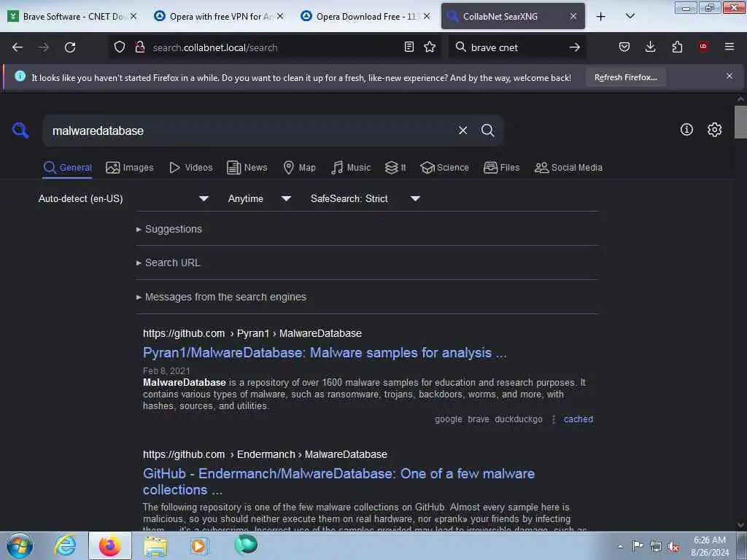Image resolution: width=747 pixels, height=560 pixels.
Task: Go back with browser back arrow
Action: point(18,47)
